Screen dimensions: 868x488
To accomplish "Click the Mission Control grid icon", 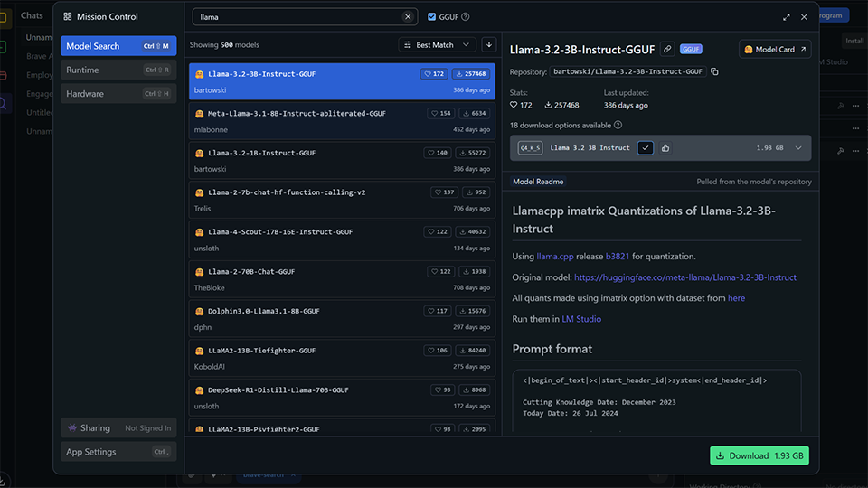I will (68, 16).
